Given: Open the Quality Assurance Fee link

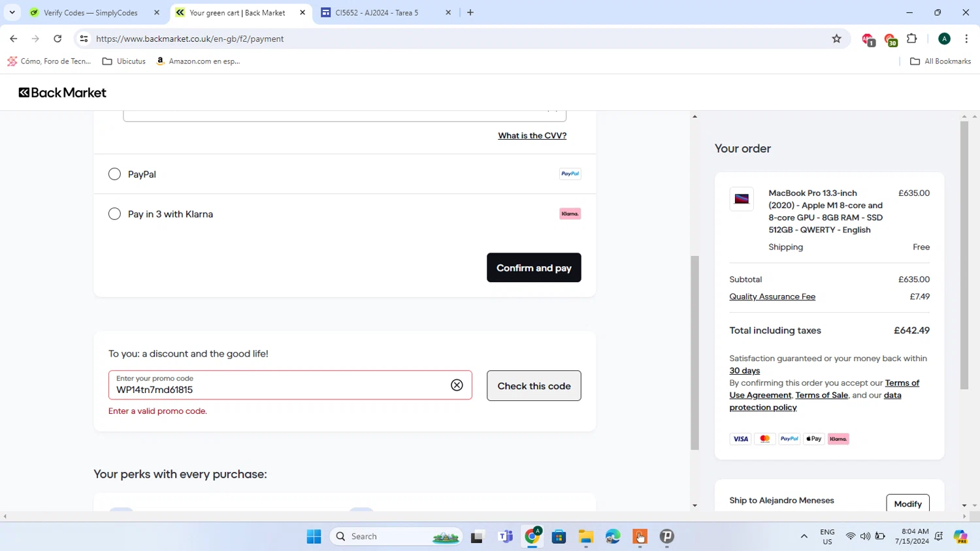Looking at the screenshot, I should (772, 296).
